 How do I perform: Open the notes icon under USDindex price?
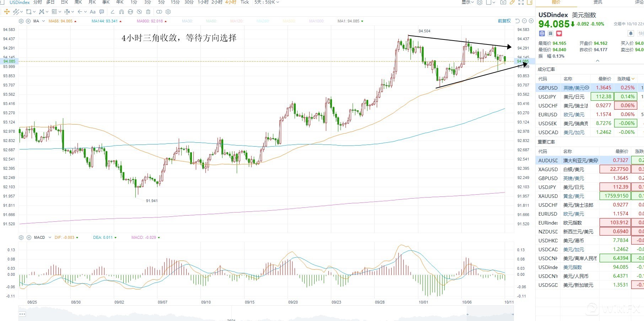(x=551, y=33)
